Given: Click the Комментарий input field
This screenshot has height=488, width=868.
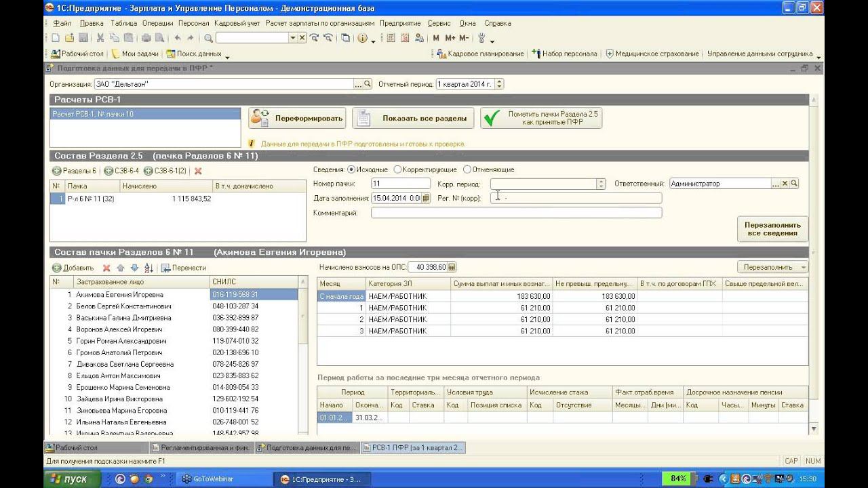Looking at the screenshot, I should (x=516, y=213).
